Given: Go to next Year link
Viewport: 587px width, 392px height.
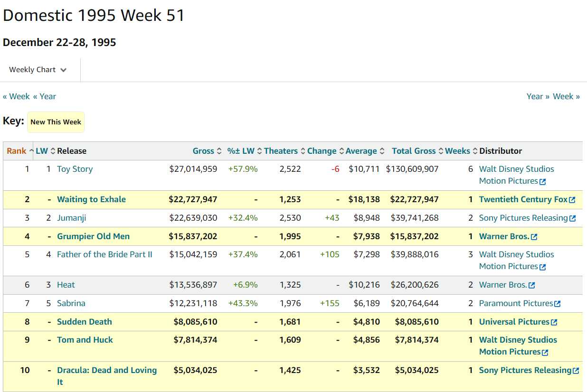Looking at the screenshot, I should click(x=538, y=96).
